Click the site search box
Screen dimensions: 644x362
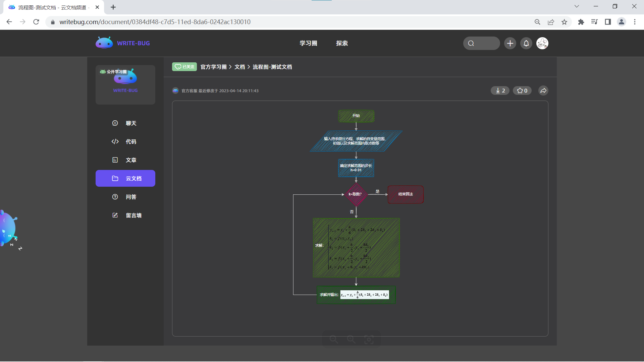[481, 43]
